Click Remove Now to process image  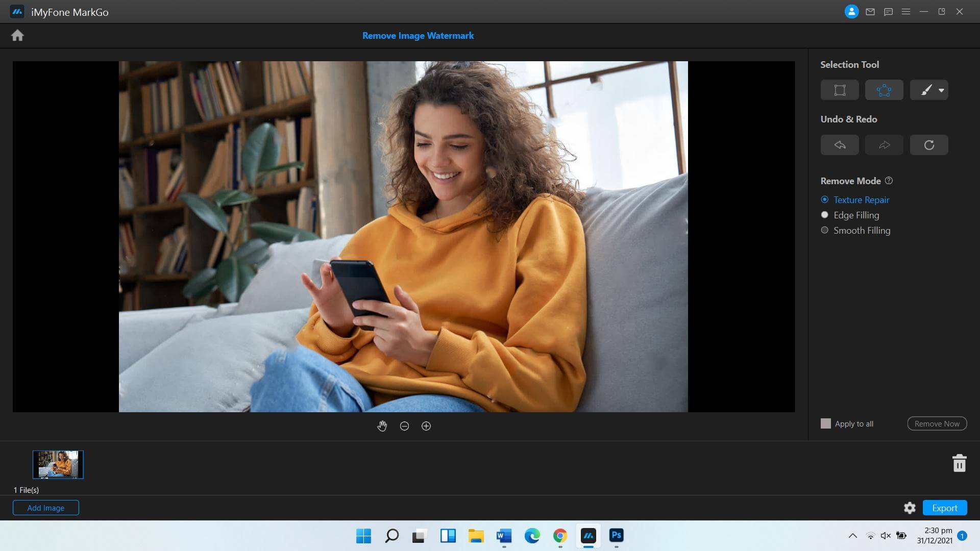click(x=937, y=423)
